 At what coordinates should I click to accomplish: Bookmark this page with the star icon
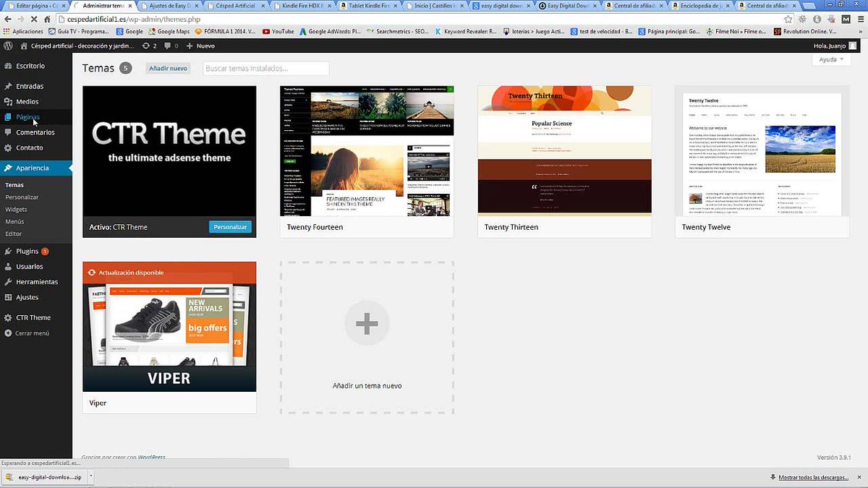pos(788,20)
